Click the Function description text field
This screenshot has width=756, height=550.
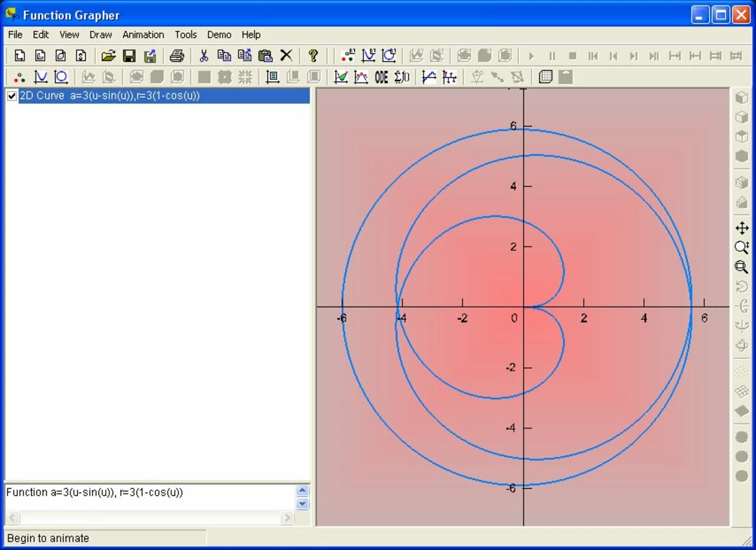click(150, 497)
